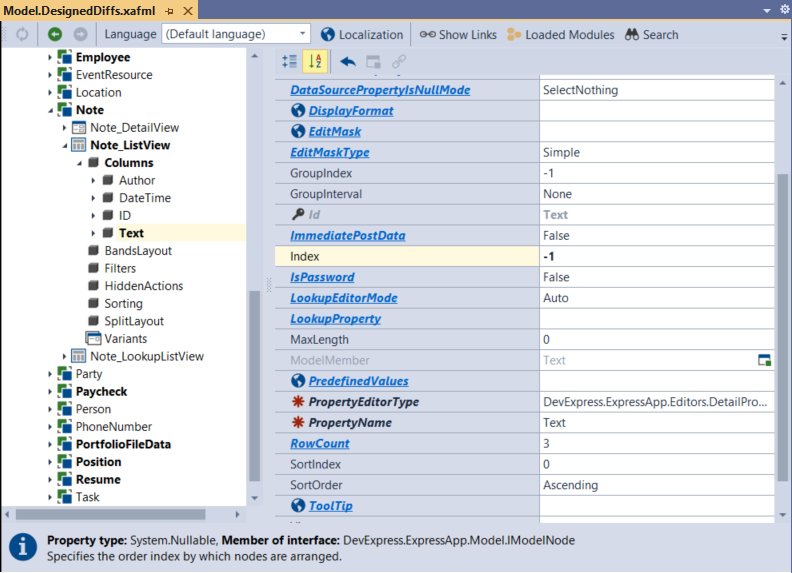
Task: Expand the Author column node
Action: pos(93,180)
